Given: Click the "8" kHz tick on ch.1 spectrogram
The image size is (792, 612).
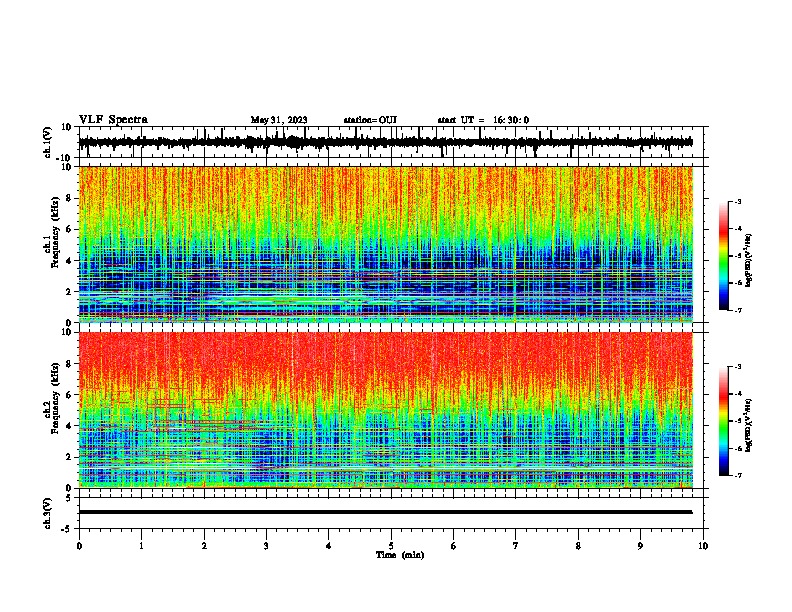Looking at the screenshot, I should coord(69,198).
